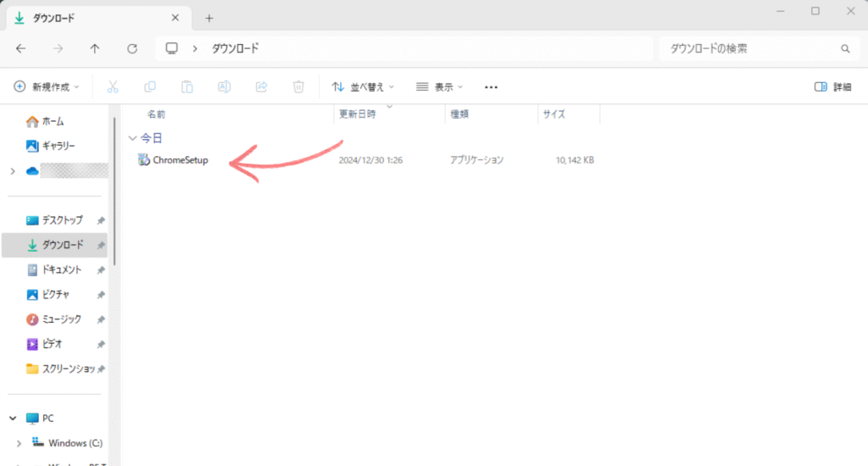This screenshot has width=868, height=466.
Task: Expand the Windows (C:) drive node
Action: (19, 443)
